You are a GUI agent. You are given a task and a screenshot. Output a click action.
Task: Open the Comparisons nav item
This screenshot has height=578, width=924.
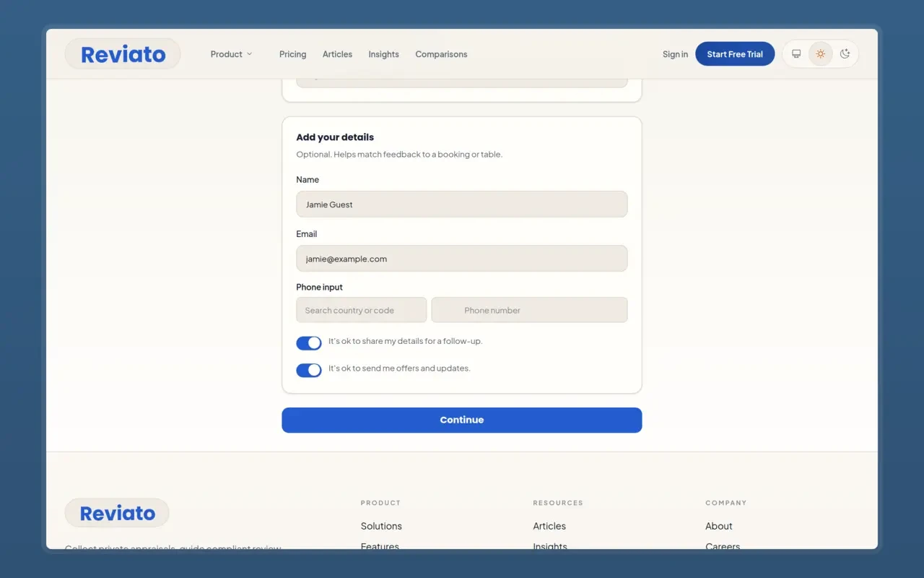(x=441, y=54)
